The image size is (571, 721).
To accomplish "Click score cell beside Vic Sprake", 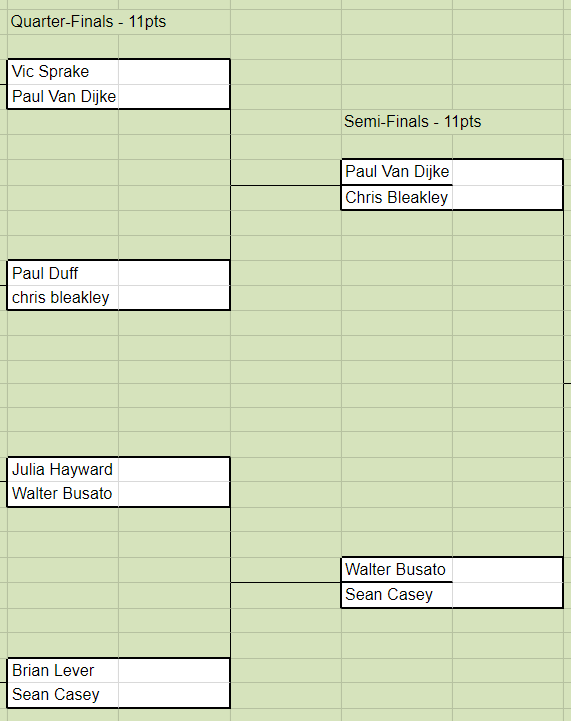I will [174, 72].
